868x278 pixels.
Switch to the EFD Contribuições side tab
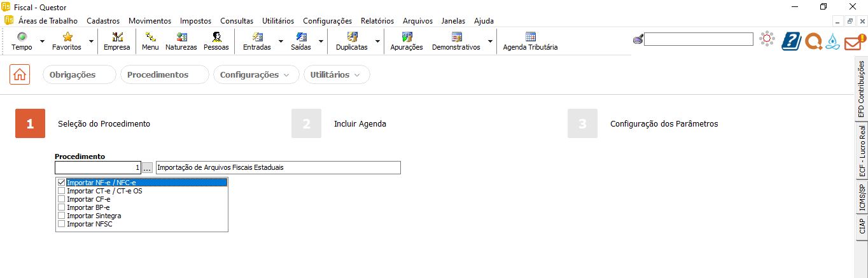861,89
